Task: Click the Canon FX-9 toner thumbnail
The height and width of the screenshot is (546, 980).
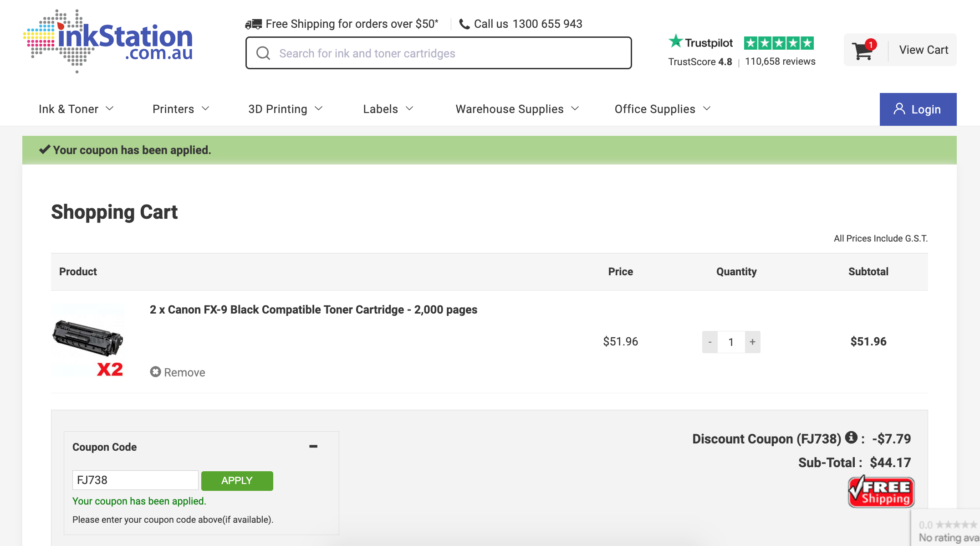Action: click(x=88, y=340)
